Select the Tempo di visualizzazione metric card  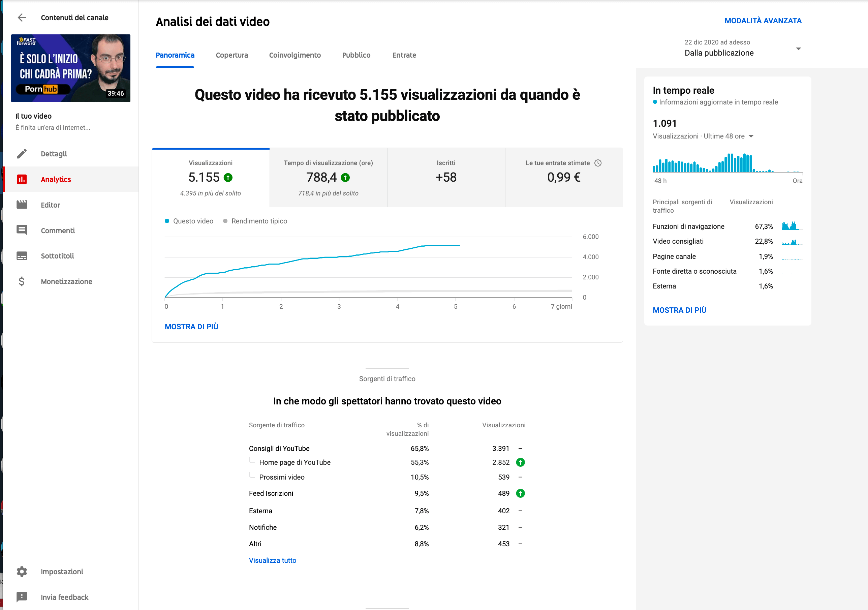coord(328,178)
